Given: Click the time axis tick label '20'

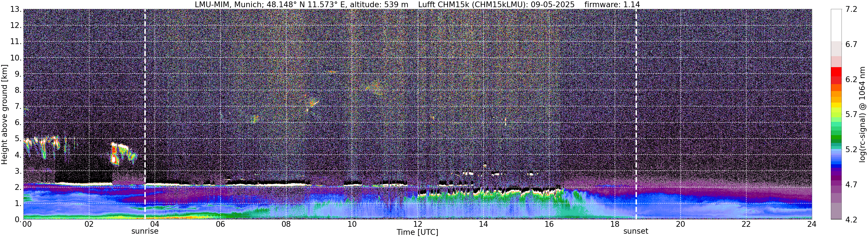Looking at the screenshot, I should [x=680, y=224].
